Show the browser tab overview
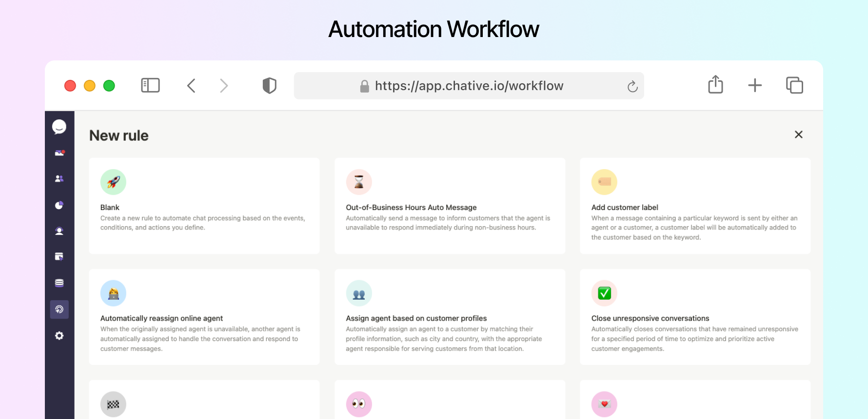The height and width of the screenshot is (419, 868). (x=794, y=85)
